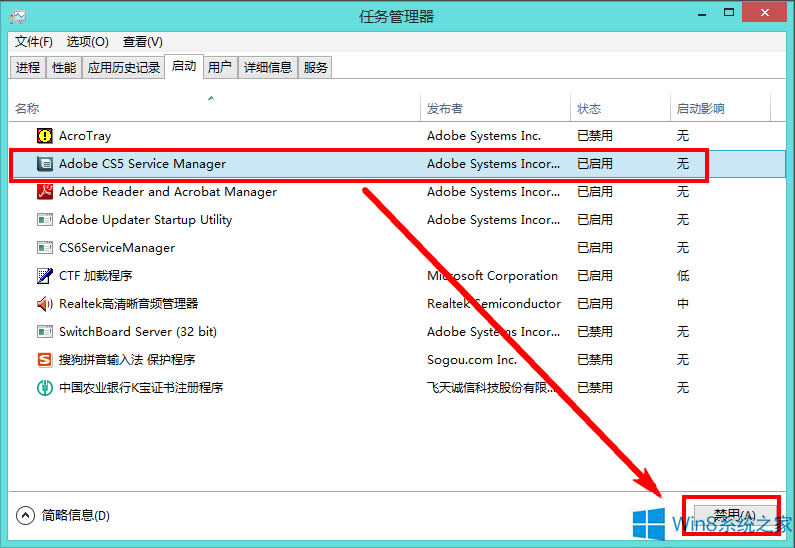The image size is (795, 548).
Task: Select the CTF 加载程序 entry
Action: (95, 276)
